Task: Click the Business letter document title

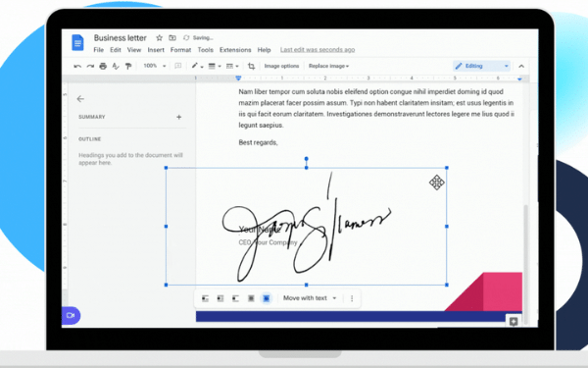Action: pos(120,38)
